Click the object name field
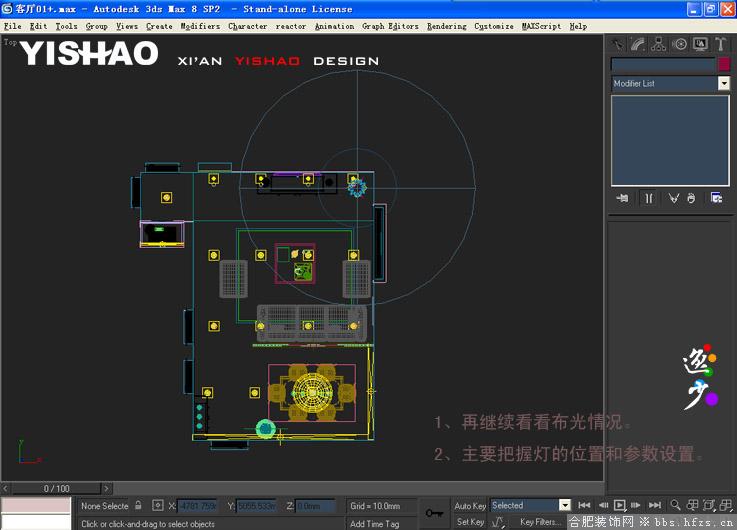This screenshot has height=530, width=737. [663, 64]
